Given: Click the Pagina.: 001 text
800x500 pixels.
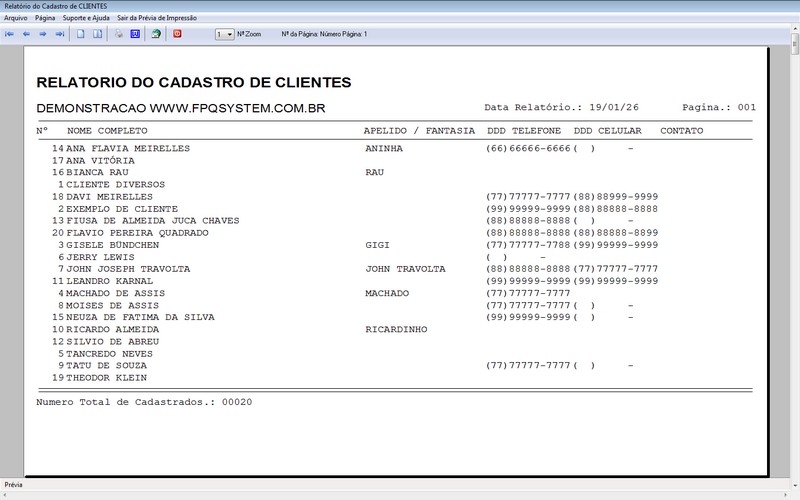Looking at the screenshot, I should click(719, 108).
